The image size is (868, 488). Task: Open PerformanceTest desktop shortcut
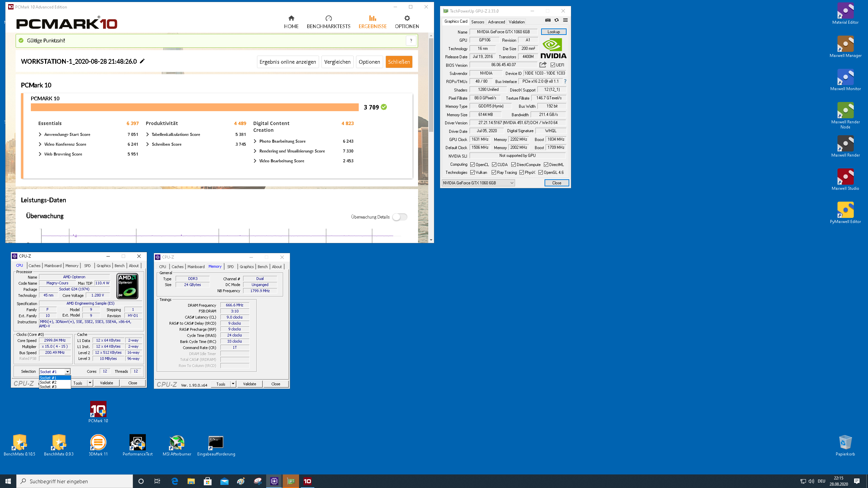(138, 445)
